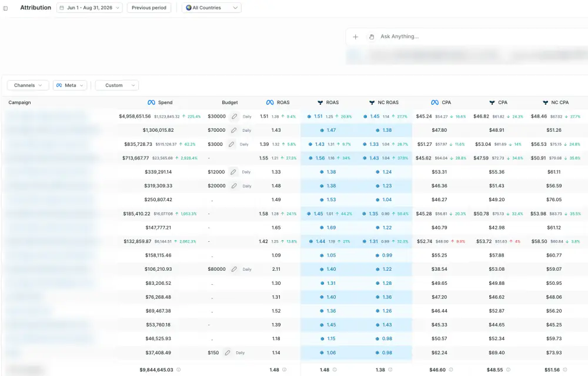Viewport: 588px width, 376px height.
Task: Edit budget pencil icon for $70000 row
Action: (x=234, y=130)
